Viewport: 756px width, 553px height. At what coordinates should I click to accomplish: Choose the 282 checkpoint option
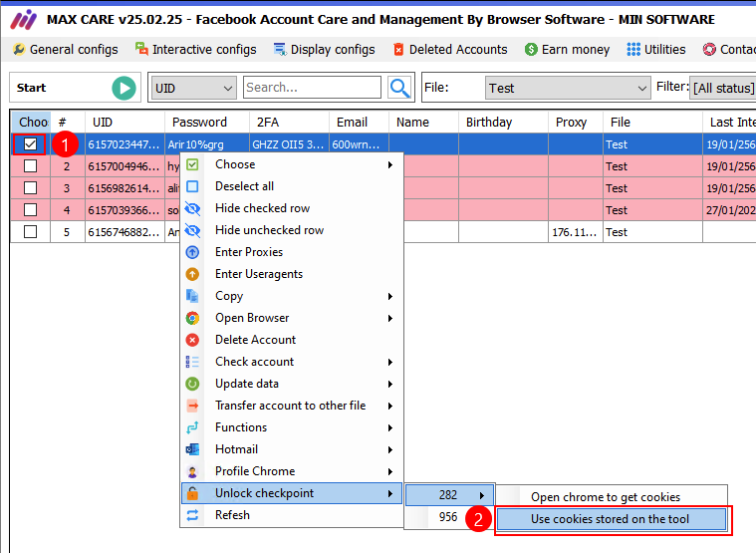pos(449,495)
